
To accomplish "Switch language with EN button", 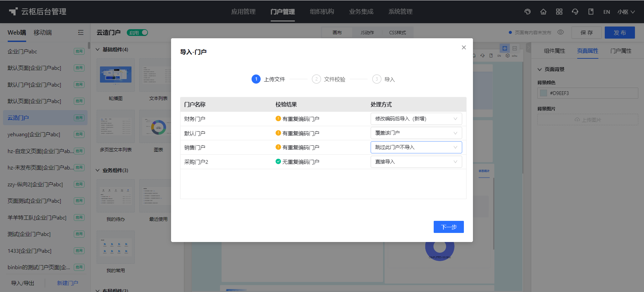I will click(x=606, y=12).
